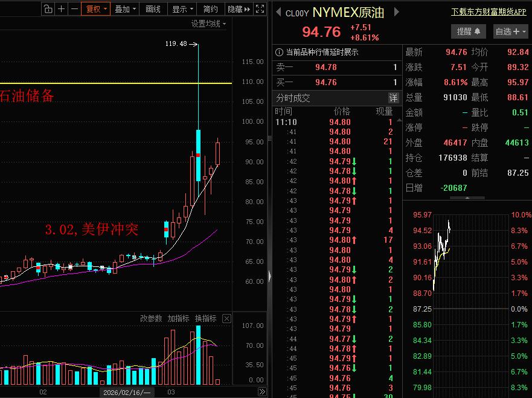Click the 外盘 value 46417

click(x=455, y=143)
